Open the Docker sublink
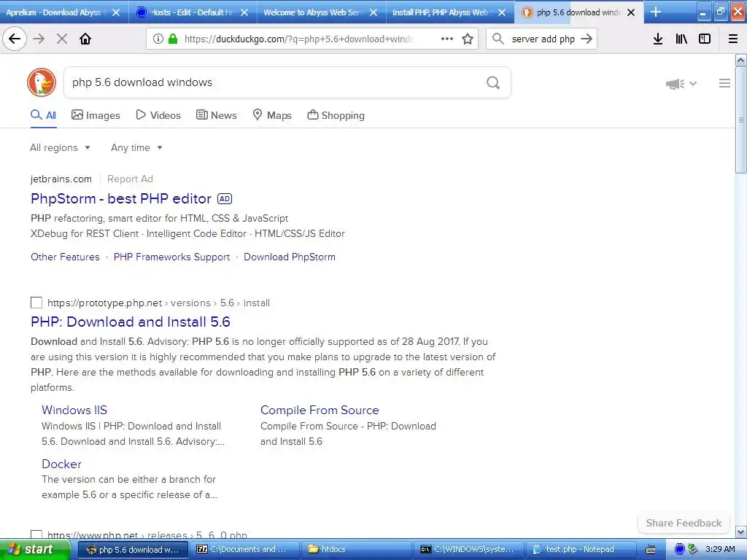The width and height of the screenshot is (747, 560). (x=61, y=464)
